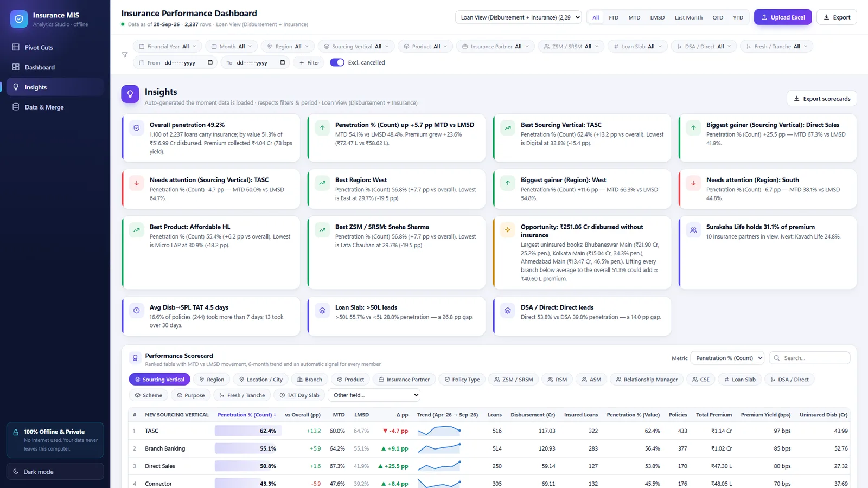
Task: Click the scorecard Search input field
Action: click(809, 358)
